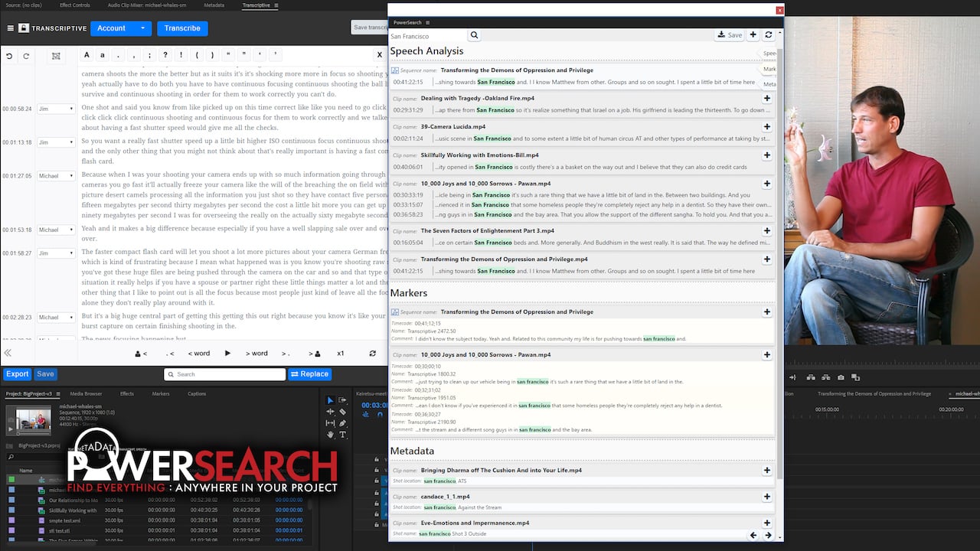Click project thumbnail preview of michael-whales-sm
This screenshot has height=551, width=980.
coord(29,419)
